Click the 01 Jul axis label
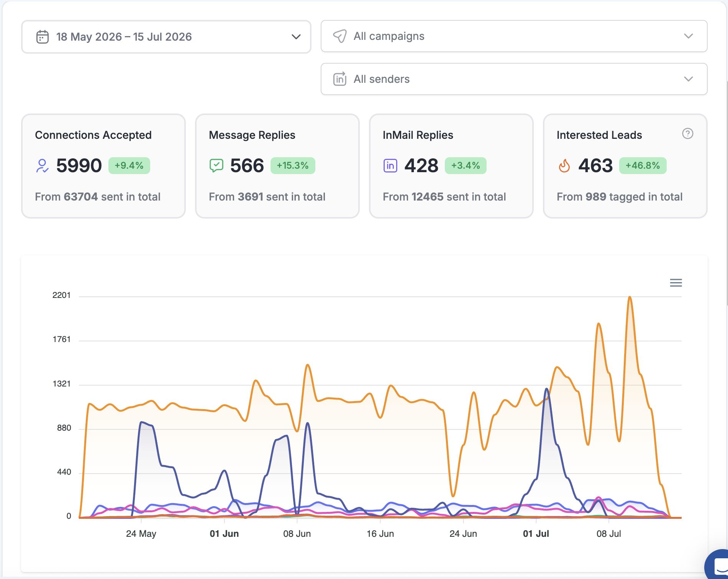728x579 pixels. point(536,534)
